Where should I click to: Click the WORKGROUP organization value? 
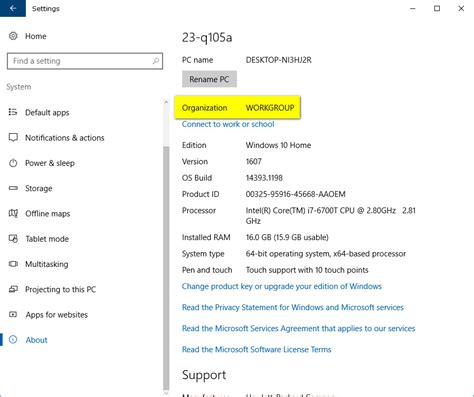tap(270, 108)
